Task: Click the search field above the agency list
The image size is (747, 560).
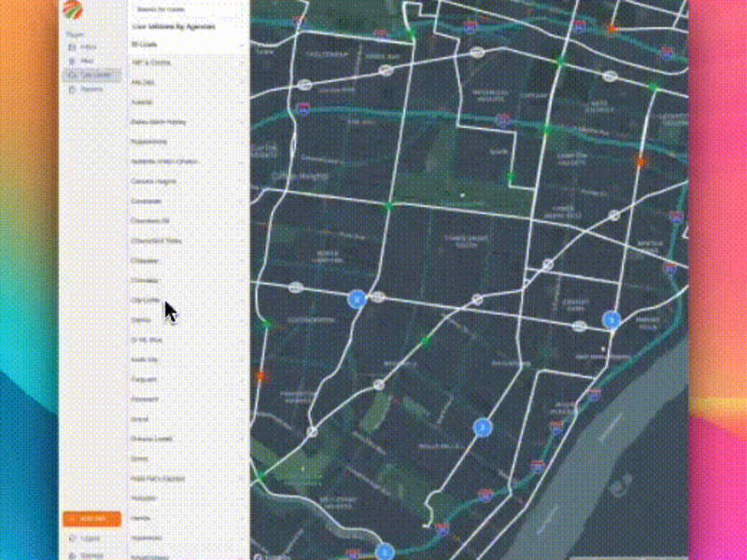Action: [189, 9]
